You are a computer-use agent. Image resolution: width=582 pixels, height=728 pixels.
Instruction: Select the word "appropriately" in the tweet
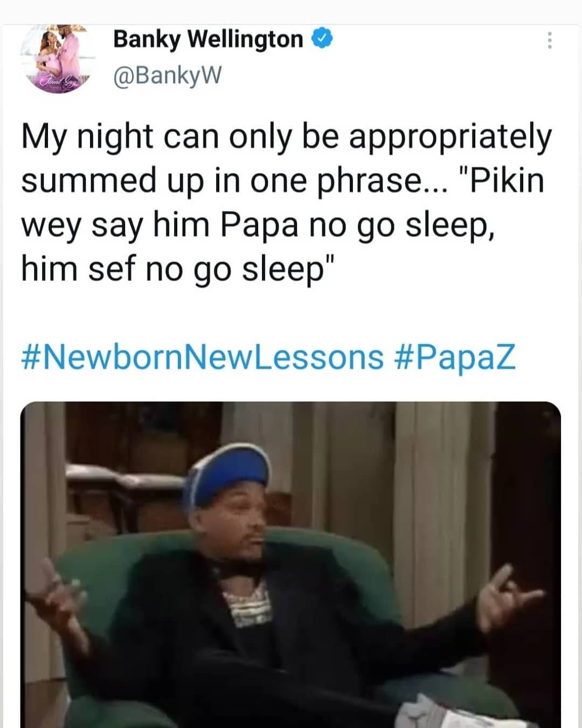(449, 137)
